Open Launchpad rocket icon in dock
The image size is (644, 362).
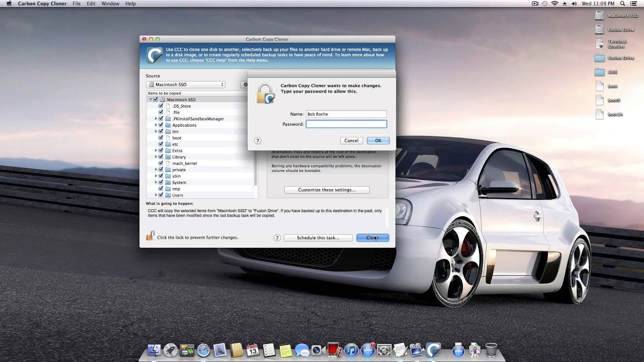click(171, 350)
